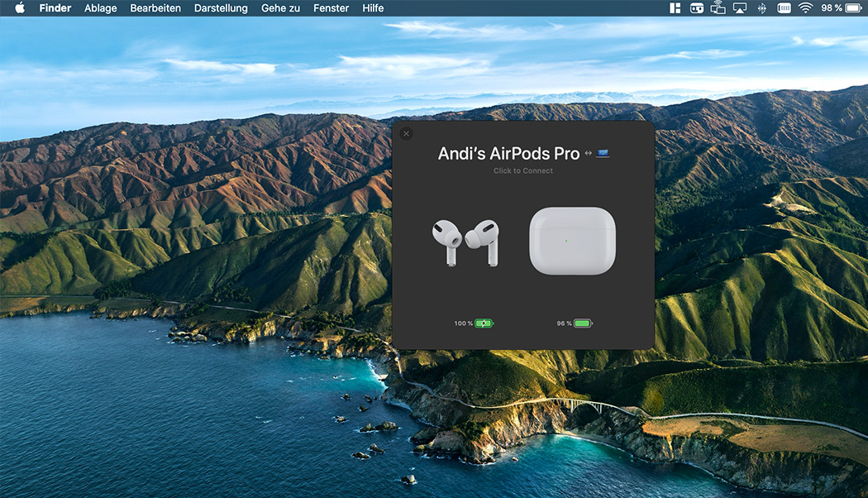This screenshot has height=498, width=868.
Task: Close the AirPods Pro popup
Action: pyautogui.click(x=407, y=133)
